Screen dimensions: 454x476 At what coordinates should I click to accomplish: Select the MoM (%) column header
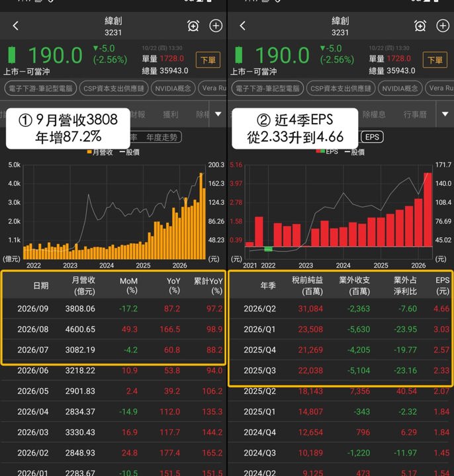(129, 286)
